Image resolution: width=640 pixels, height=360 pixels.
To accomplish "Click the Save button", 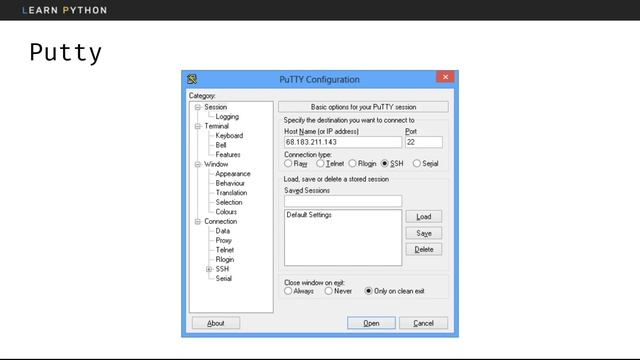I will (424, 233).
